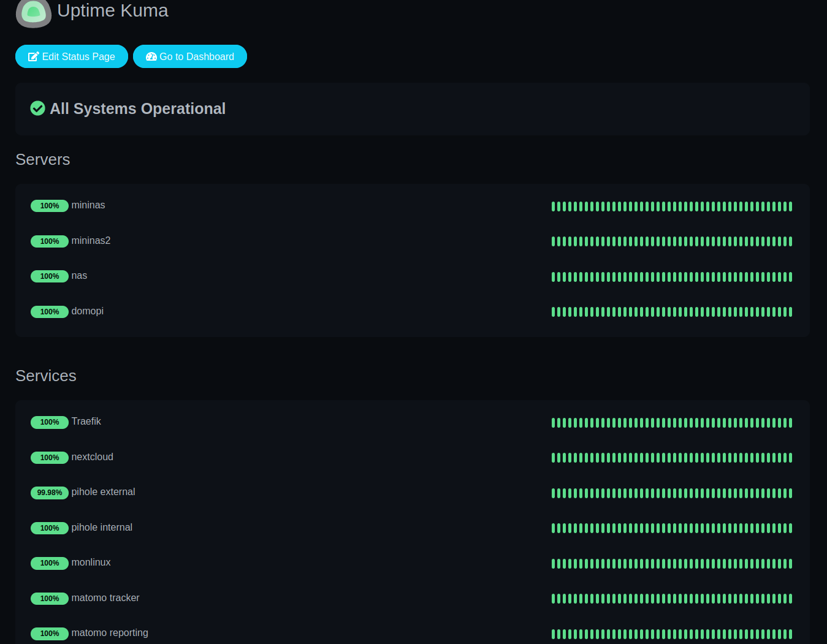Viewport: 827px width, 644px height.
Task: Click the heartbeat bar for matomo tracker
Action: tap(672, 599)
